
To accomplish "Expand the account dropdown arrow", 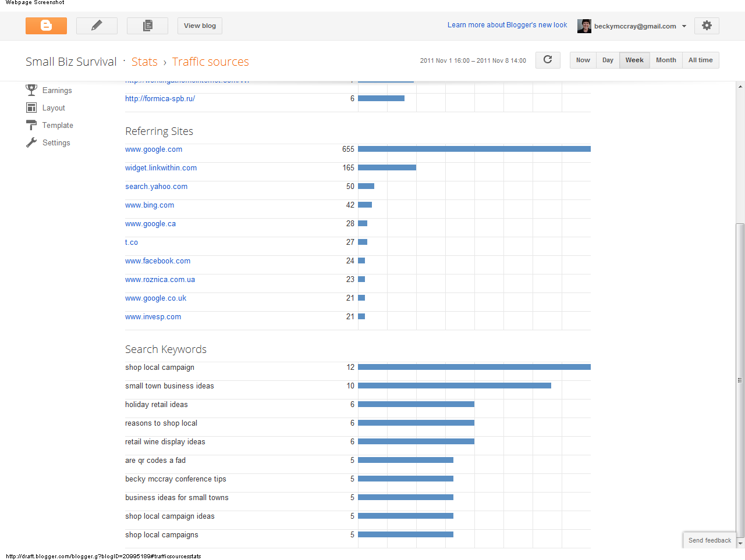I will (x=684, y=26).
